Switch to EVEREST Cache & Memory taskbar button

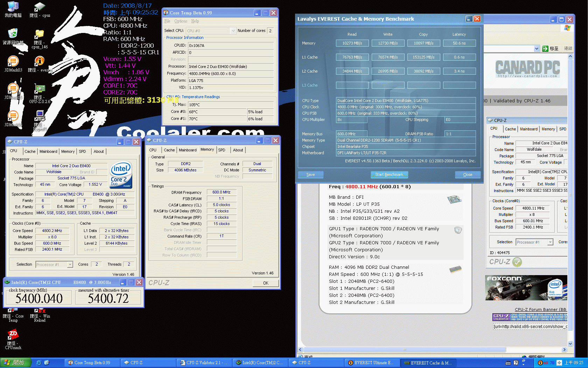pyautogui.click(x=428, y=363)
